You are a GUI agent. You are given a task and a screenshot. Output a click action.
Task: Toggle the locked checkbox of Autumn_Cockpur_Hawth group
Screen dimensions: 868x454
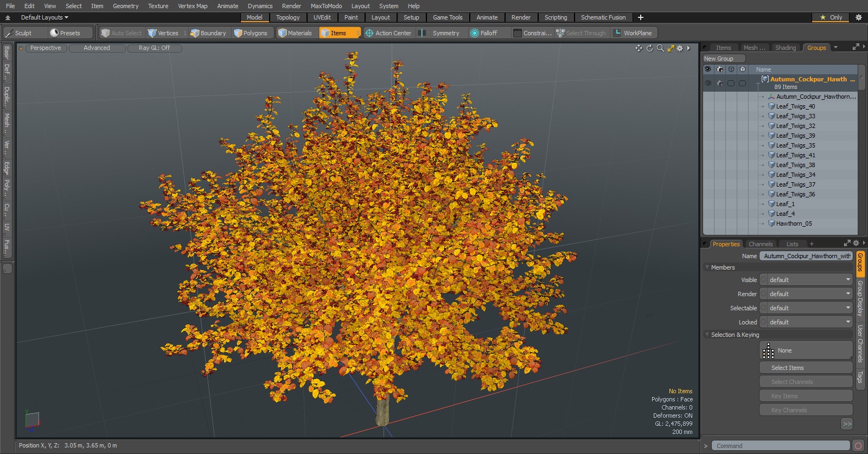pos(742,84)
